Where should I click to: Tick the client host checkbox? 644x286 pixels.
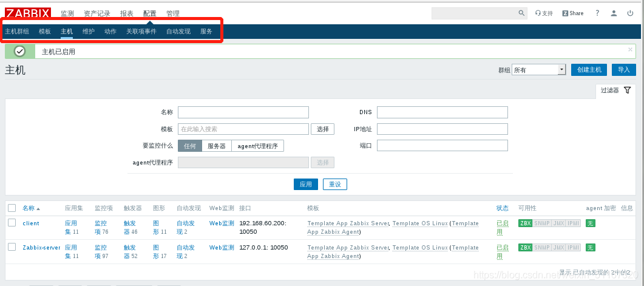(x=12, y=223)
